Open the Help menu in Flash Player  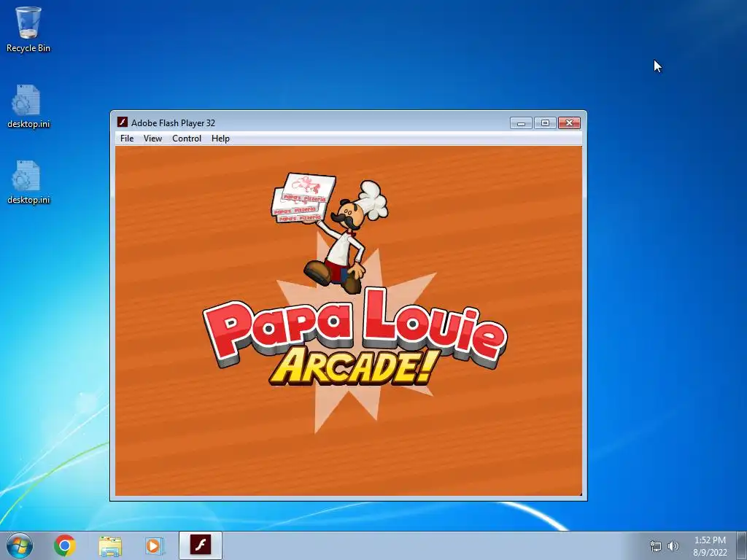point(220,139)
